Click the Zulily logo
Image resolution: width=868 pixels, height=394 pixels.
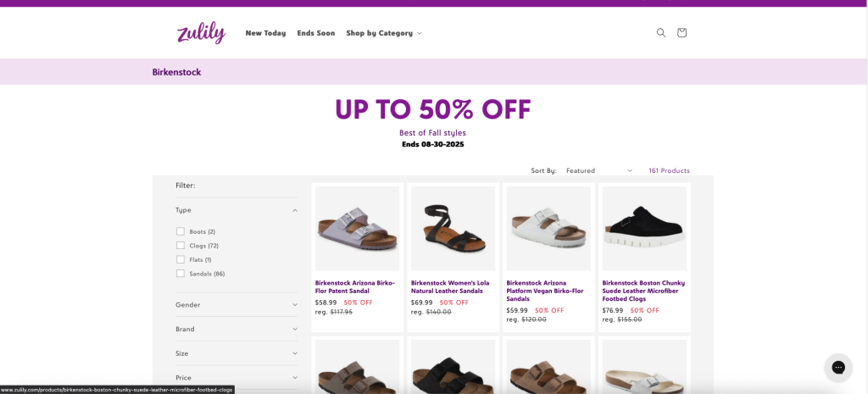pyautogui.click(x=201, y=33)
